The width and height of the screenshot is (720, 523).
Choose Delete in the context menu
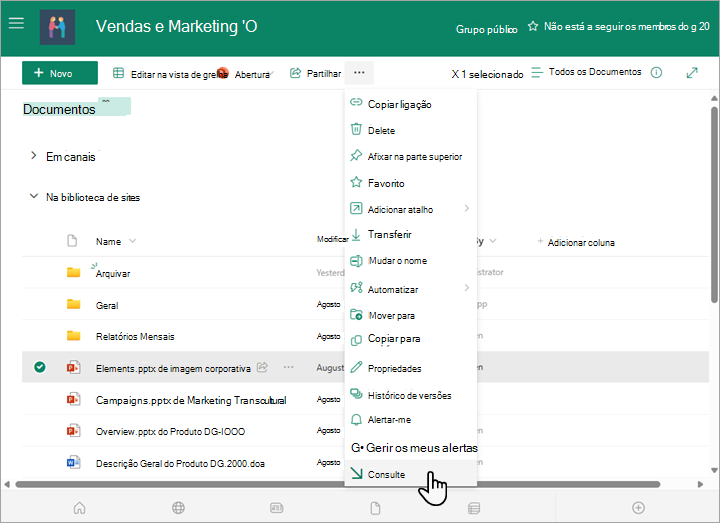tap(411, 130)
